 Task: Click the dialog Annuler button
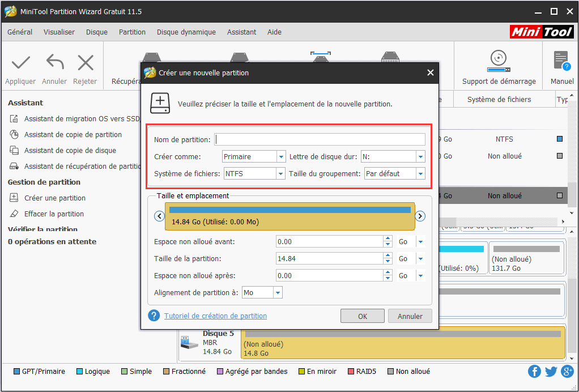tap(410, 316)
